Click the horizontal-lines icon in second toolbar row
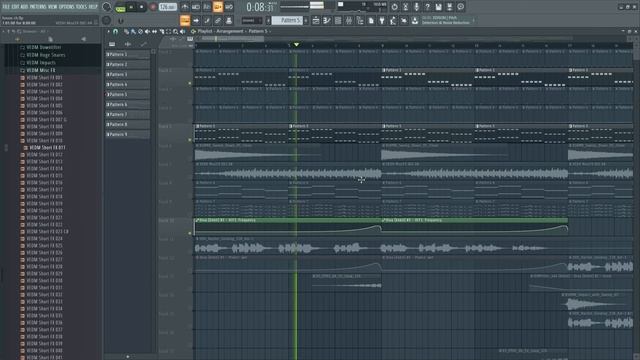Viewport: 640px width, 360px height. pyautogui.click(x=338, y=20)
